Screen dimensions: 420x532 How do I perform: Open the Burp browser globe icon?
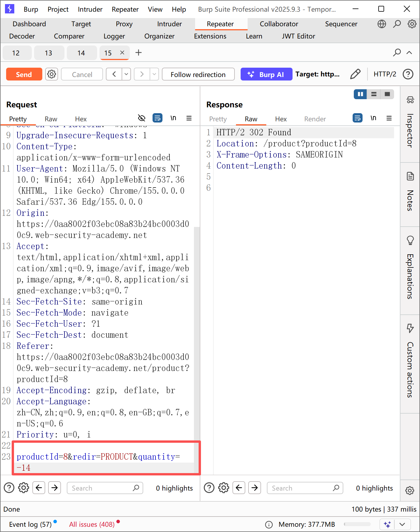point(381,24)
